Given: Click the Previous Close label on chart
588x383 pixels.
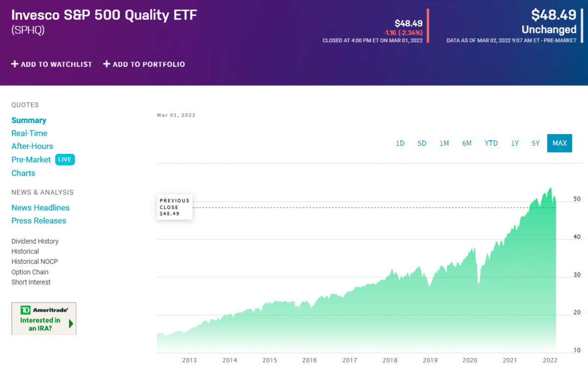Looking at the screenshot, I should click(174, 204).
